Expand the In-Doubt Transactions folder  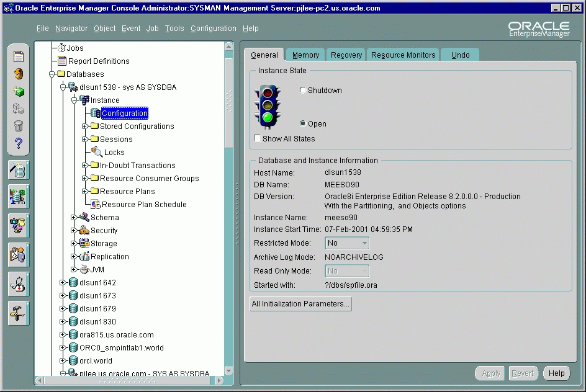(x=85, y=165)
